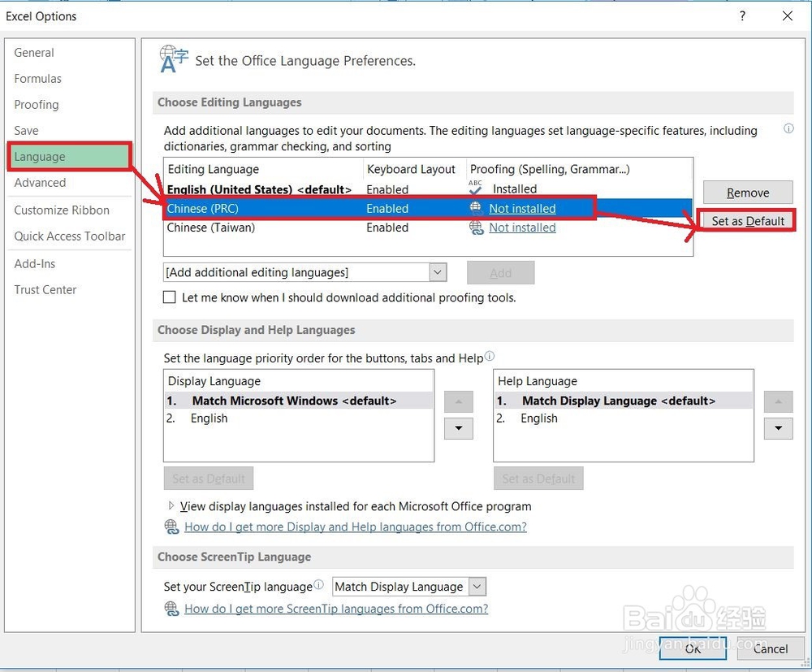
Task: Click info icon beside ScreenTip language label
Action: click(318, 585)
